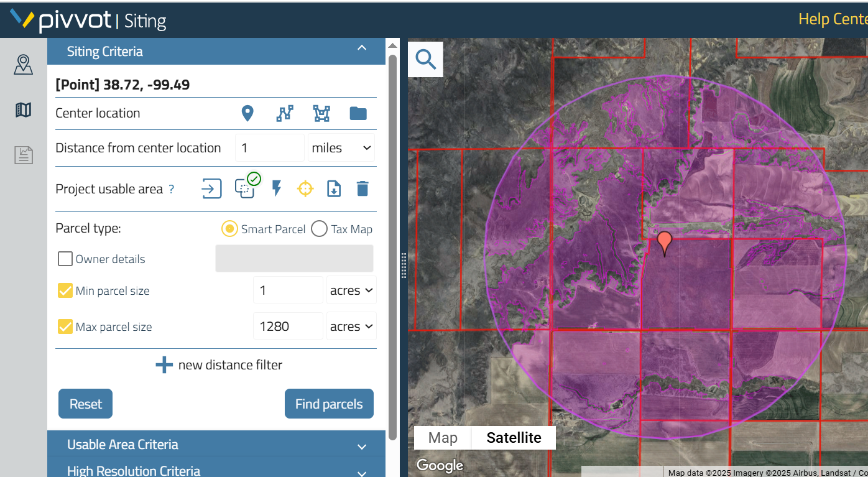Switch to Satellite view
The height and width of the screenshot is (477, 868).
[x=514, y=438]
